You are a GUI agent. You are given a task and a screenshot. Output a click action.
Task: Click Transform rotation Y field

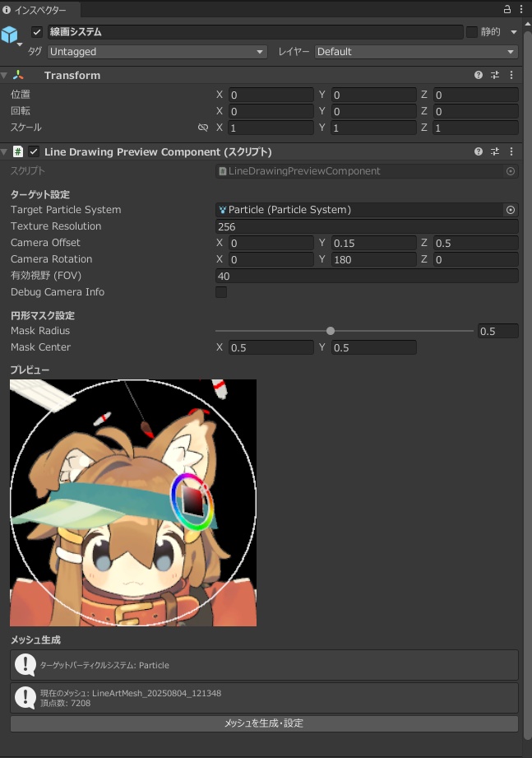click(x=373, y=111)
